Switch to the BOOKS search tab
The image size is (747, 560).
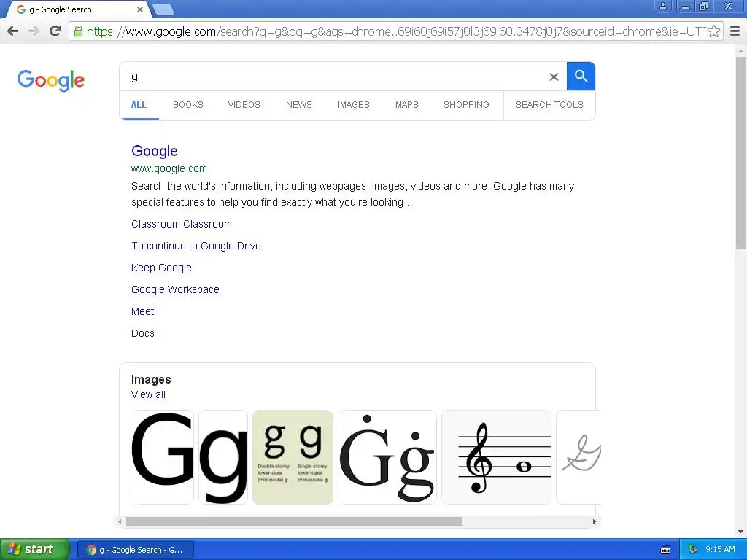[x=187, y=105]
